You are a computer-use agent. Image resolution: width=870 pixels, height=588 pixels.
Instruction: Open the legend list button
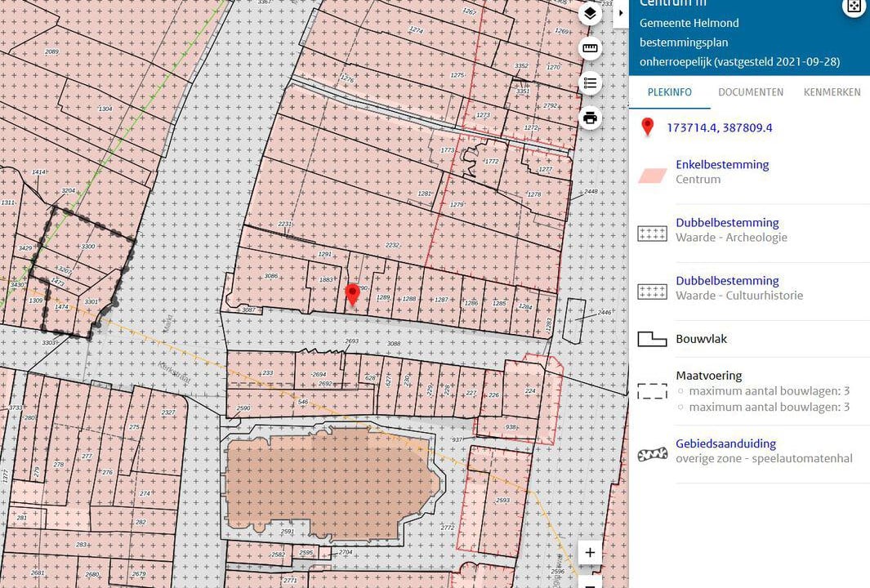click(590, 83)
